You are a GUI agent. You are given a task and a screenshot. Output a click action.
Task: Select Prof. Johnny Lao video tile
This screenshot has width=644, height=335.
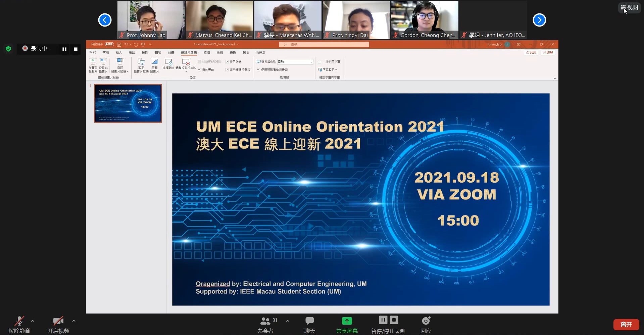pos(151,20)
